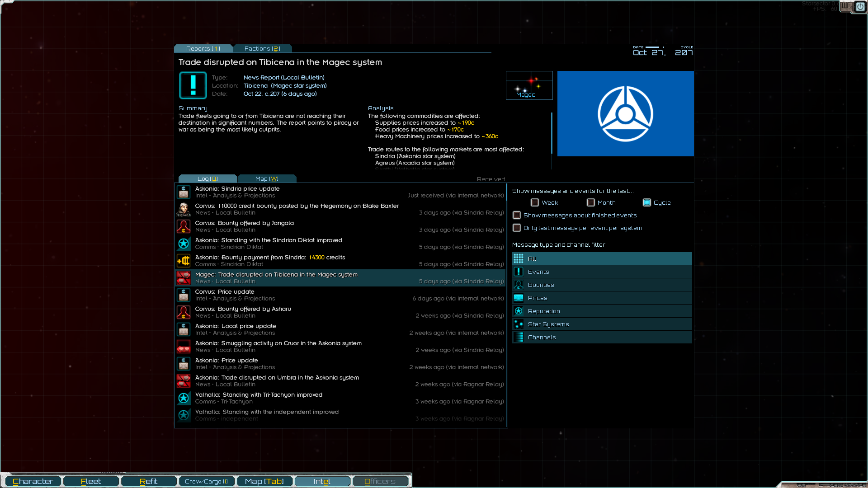
Task: Click the Blake Baxter bounty portrait icon
Action: (184, 209)
